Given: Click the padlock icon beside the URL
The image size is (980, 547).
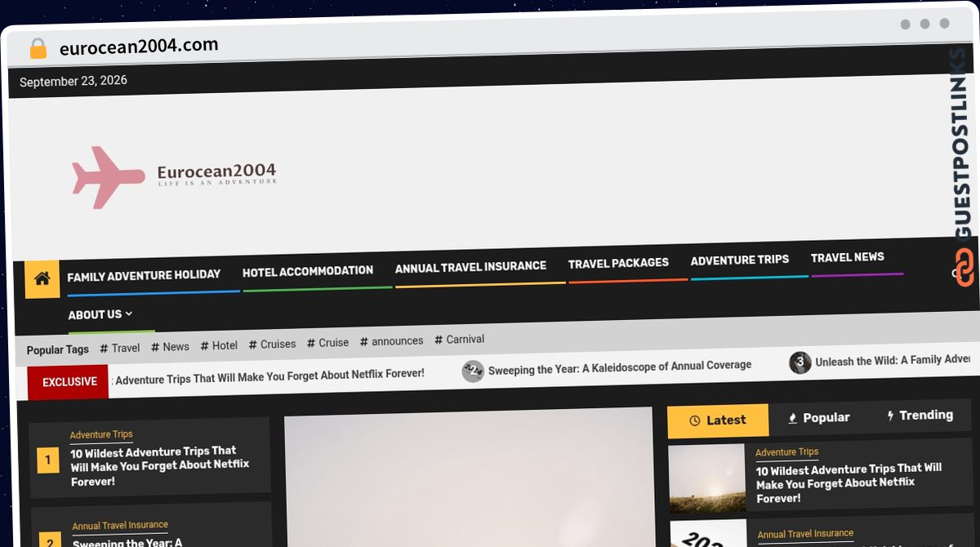Looking at the screenshot, I should [x=38, y=49].
